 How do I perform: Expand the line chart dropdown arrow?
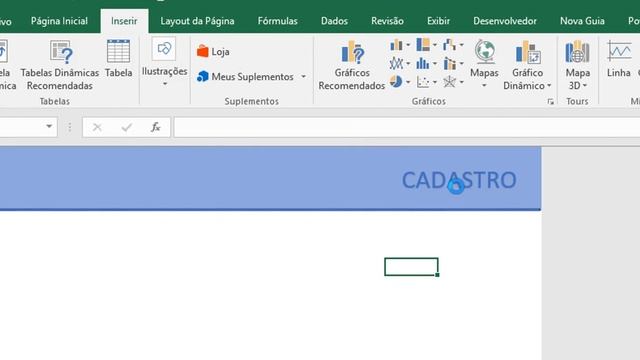click(408, 64)
